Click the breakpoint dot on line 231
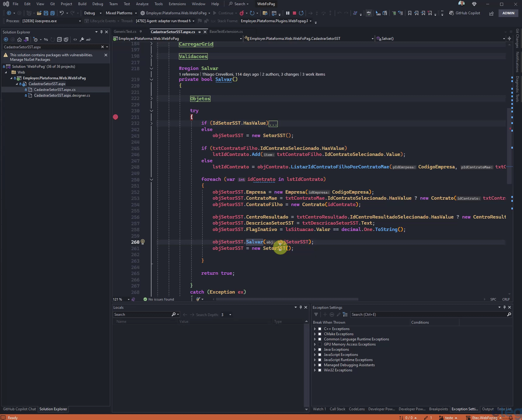This screenshot has width=522, height=420. (x=116, y=117)
